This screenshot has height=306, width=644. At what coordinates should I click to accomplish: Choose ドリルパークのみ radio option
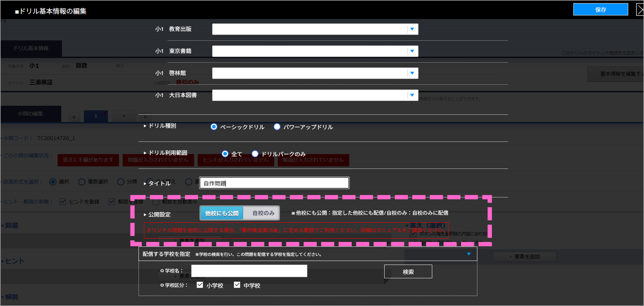point(255,154)
